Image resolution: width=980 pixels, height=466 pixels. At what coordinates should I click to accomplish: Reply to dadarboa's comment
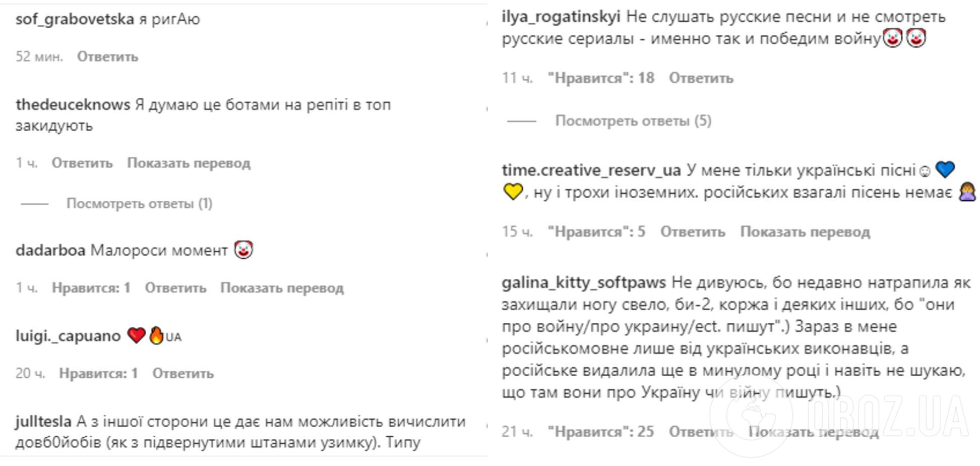[175, 288]
